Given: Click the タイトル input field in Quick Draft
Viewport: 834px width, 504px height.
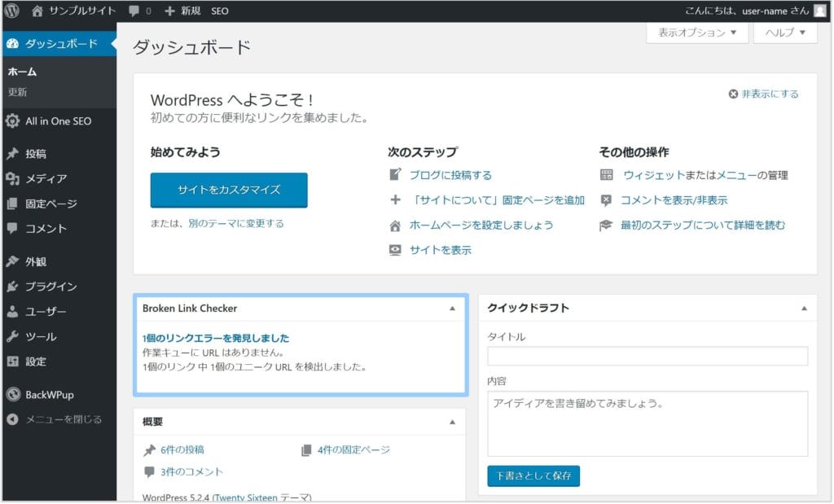Looking at the screenshot, I should pyautogui.click(x=647, y=356).
